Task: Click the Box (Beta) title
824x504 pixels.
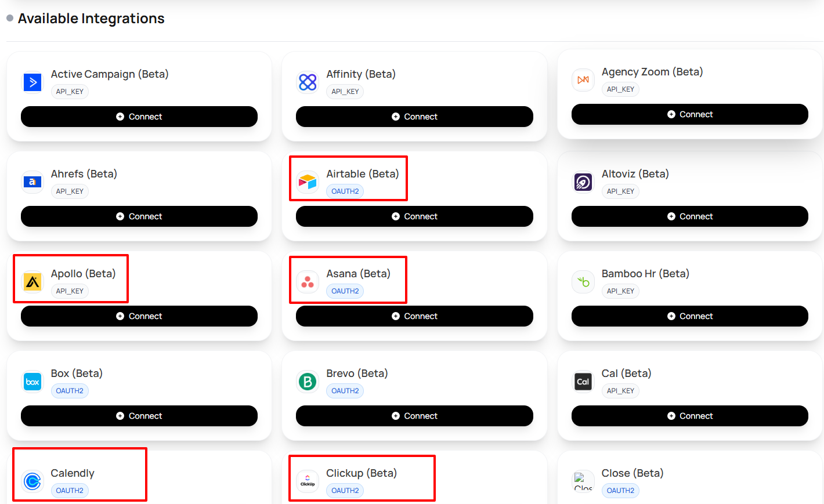Action: [77, 374]
